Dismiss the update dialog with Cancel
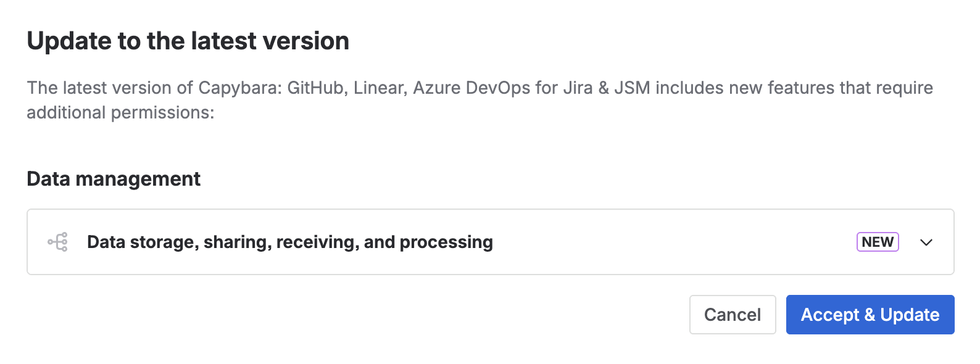Image resolution: width=980 pixels, height=364 pixels. [733, 315]
